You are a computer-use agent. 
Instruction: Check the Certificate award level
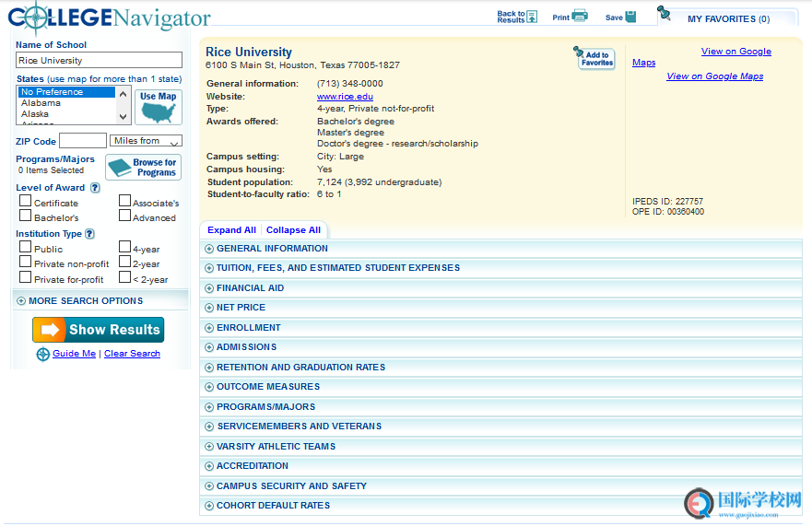tap(26, 200)
